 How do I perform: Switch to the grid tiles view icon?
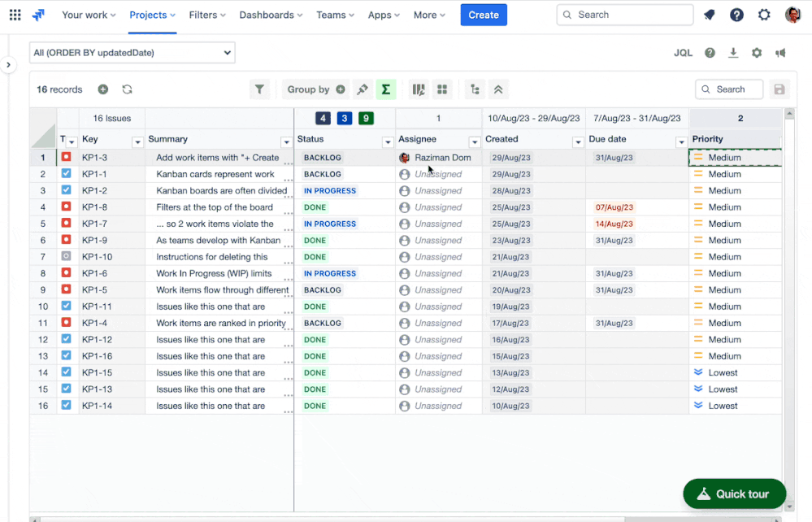tap(442, 89)
